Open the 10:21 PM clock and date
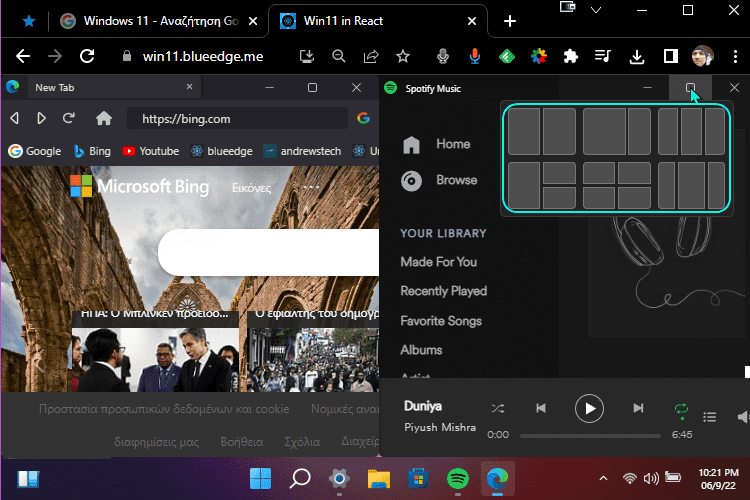This screenshot has width=750, height=500. pyautogui.click(x=718, y=479)
